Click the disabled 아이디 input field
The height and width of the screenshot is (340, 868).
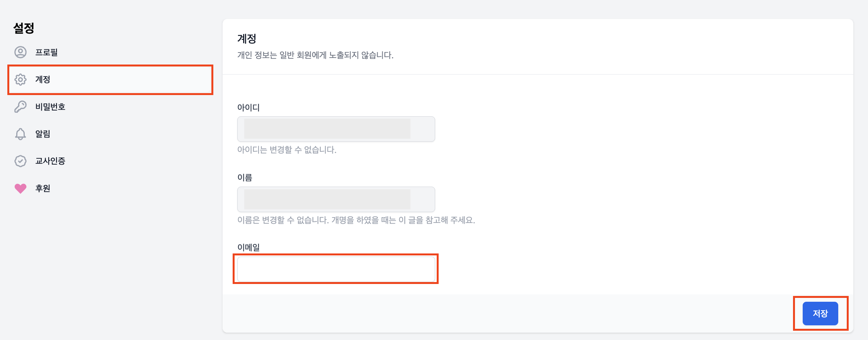pos(336,129)
